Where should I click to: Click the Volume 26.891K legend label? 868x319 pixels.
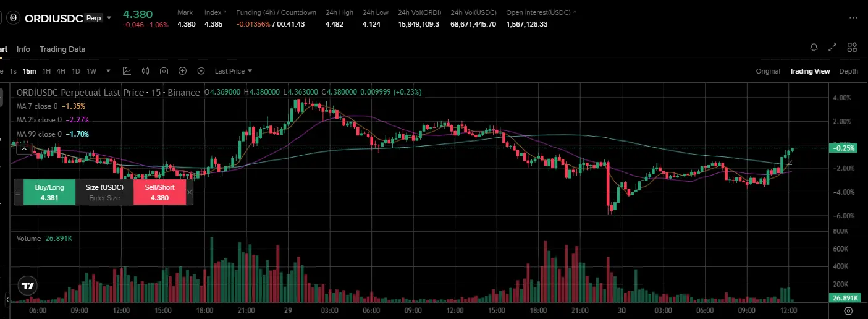(44, 239)
